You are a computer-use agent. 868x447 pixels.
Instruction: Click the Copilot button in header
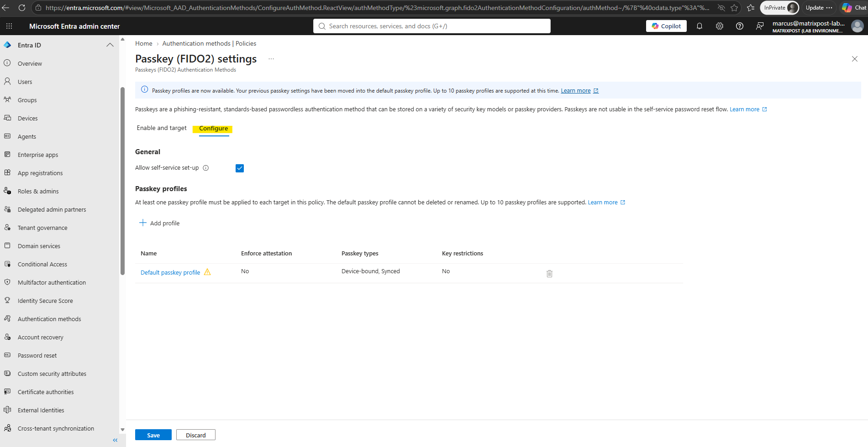(666, 26)
